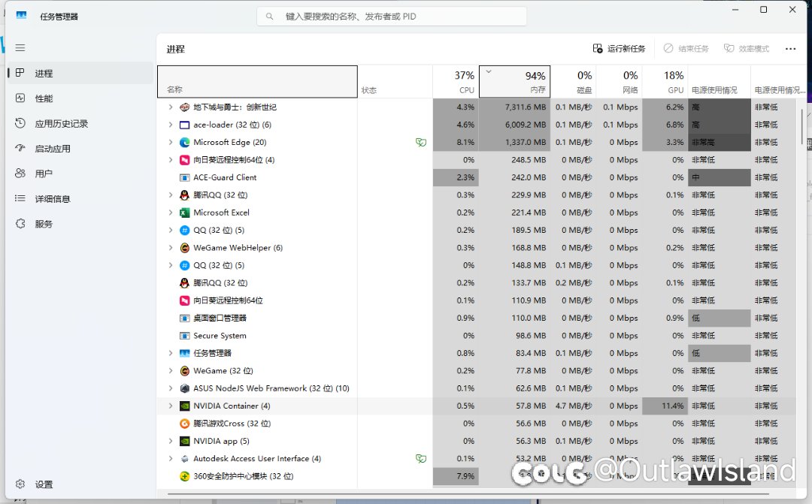This screenshot has width=812, height=504.
Task: Click the Microsoft Excel process icon
Action: coord(184,213)
